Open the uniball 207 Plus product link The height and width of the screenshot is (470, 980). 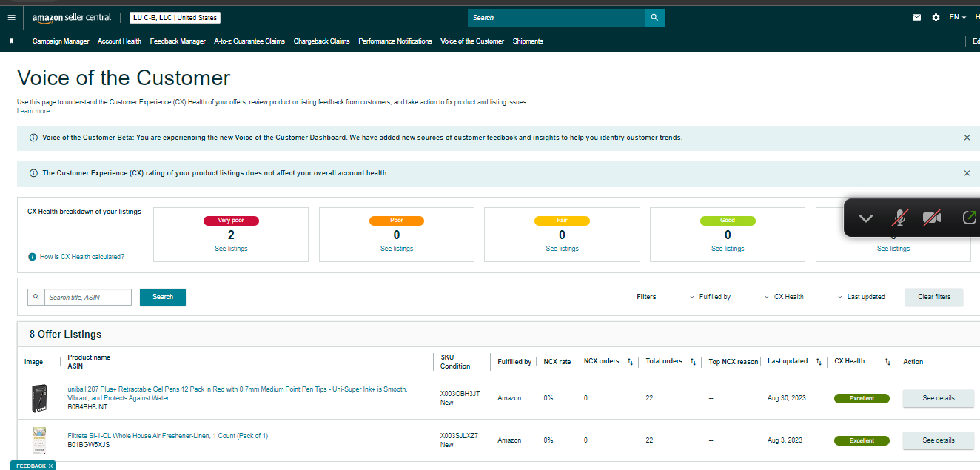(238, 394)
